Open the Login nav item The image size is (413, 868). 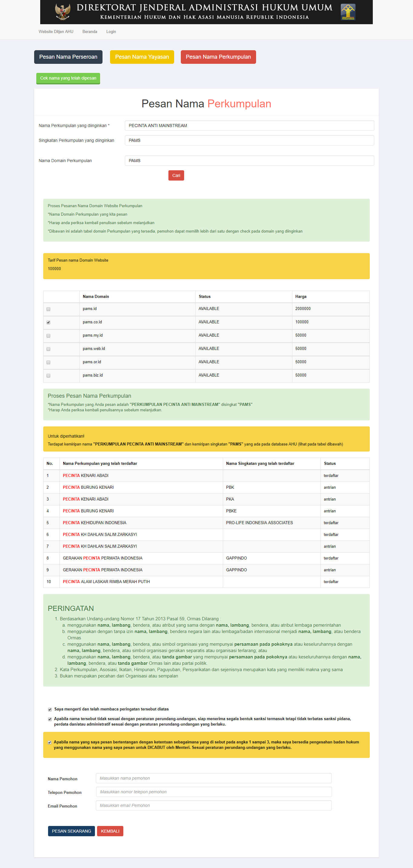tap(111, 32)
